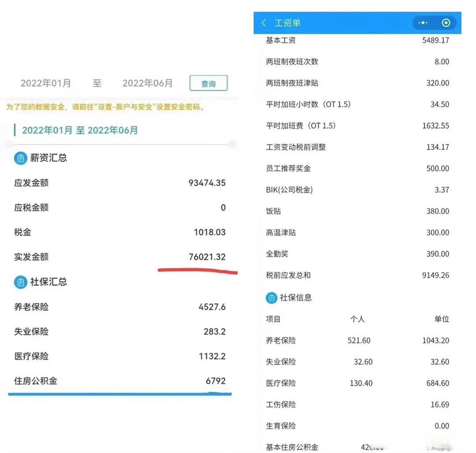The height and width of the screenshot is (453, 476).
Task: Select the 基本工资 row in the payslip
Action: (354, 40)
